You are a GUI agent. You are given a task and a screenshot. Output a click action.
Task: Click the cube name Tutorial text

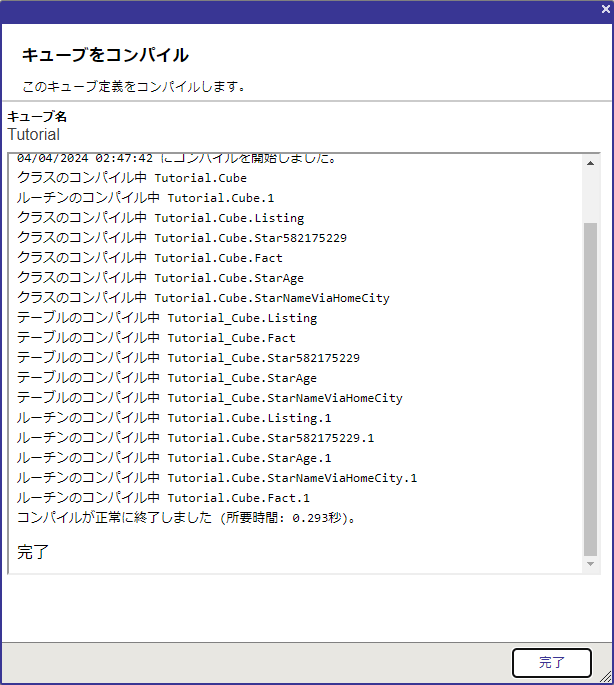[34, 134]
